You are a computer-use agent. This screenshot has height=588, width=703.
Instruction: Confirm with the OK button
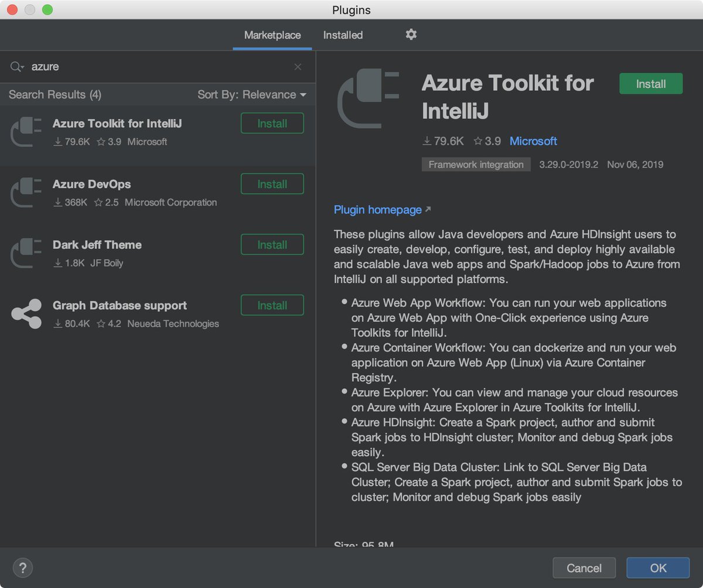pyautogui.click(x=658, y=568)
